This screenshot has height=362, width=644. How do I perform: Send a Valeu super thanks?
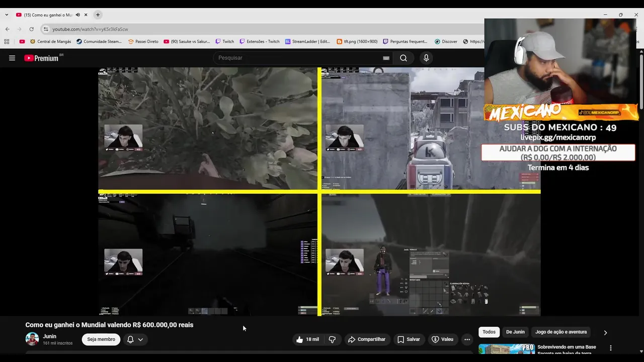[442, 339]
